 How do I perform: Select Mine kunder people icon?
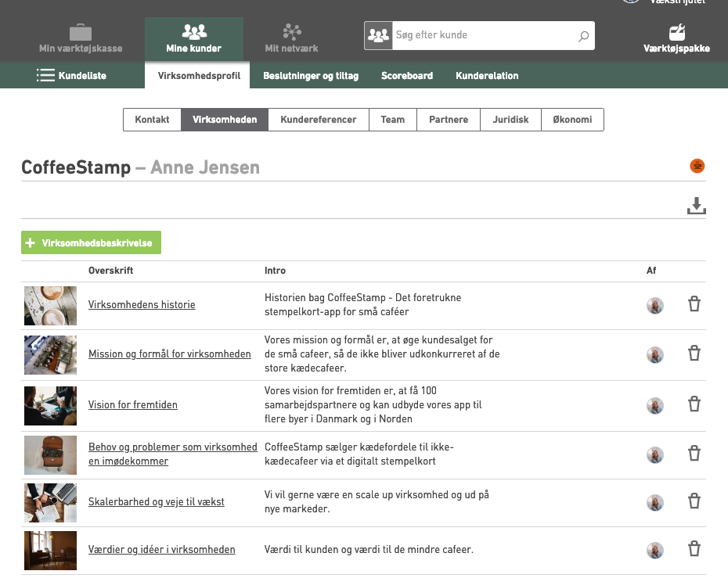click(x=194, y=31)
